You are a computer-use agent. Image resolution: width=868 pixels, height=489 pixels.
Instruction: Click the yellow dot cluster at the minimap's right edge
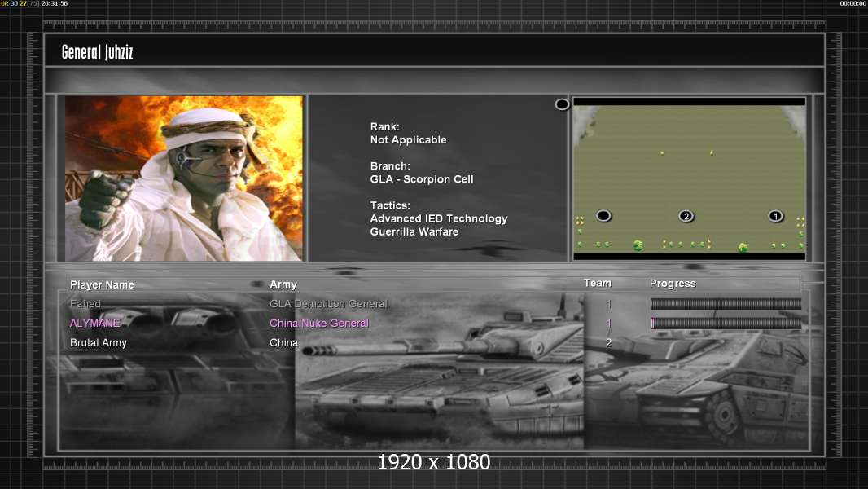800,220
